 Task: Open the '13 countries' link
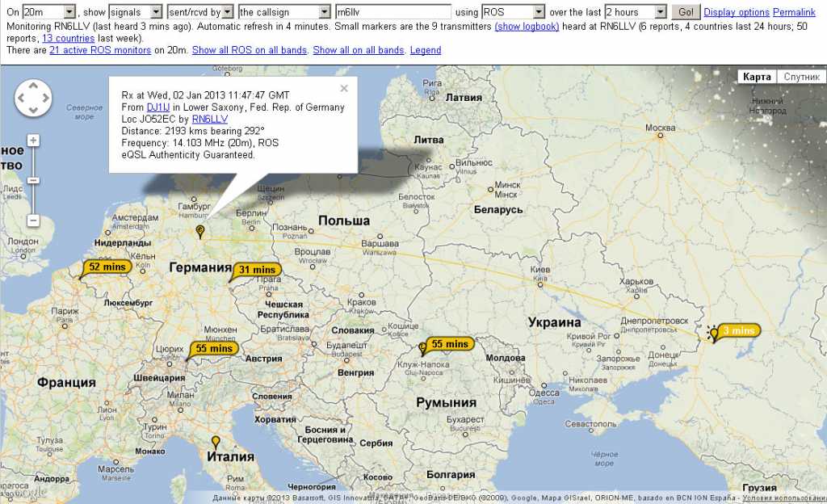point(69,39)
